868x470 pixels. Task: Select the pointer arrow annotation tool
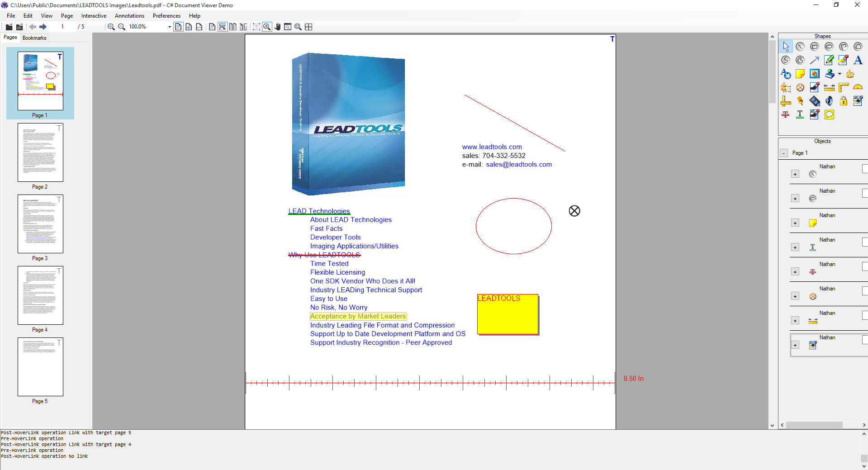(x=815, y=60)
